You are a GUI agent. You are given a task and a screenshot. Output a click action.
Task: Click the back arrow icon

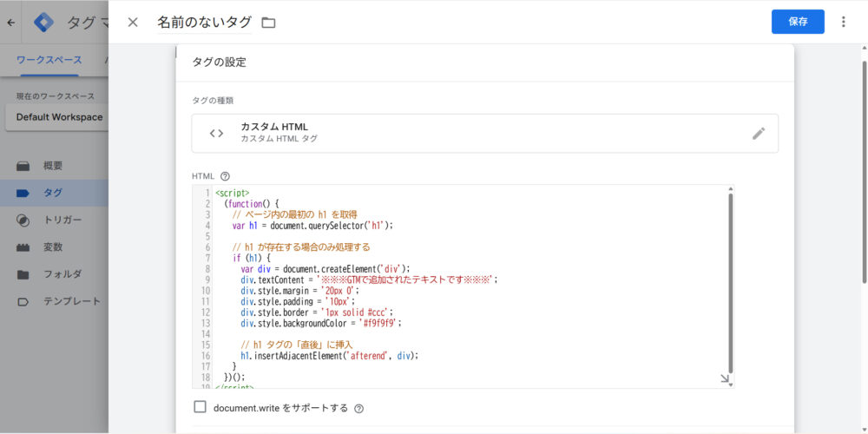pyautogui.click(x=10, y=23)
